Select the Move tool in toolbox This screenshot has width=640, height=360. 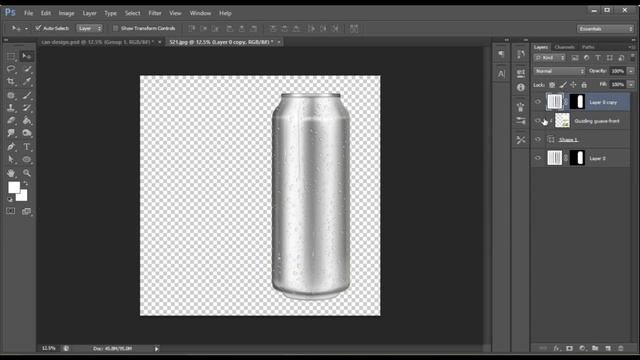(27, 56)
